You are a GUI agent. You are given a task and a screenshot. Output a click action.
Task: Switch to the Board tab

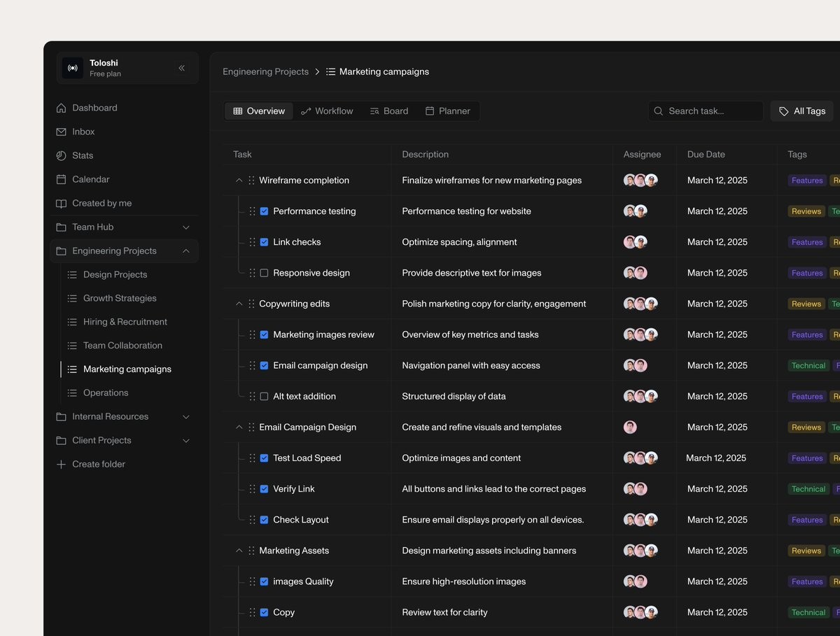(x=388, y=111)
